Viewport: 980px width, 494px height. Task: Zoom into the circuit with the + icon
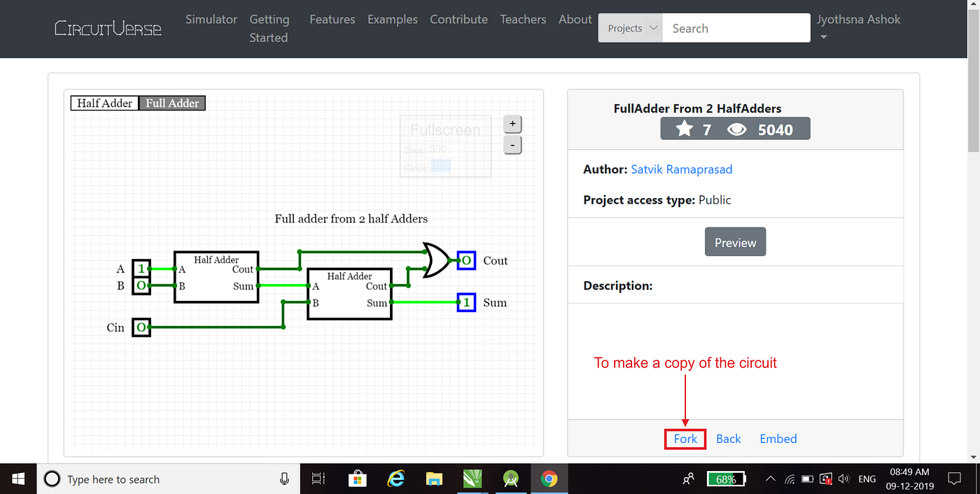pos(512,123)
